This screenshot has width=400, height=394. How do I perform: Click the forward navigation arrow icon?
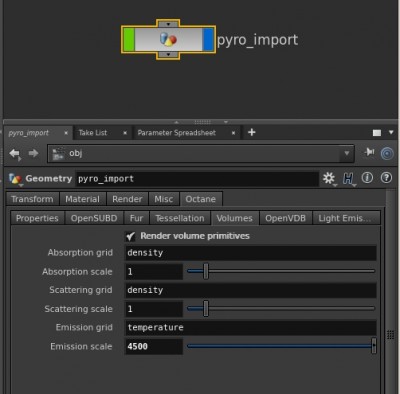tap(33, 153)
